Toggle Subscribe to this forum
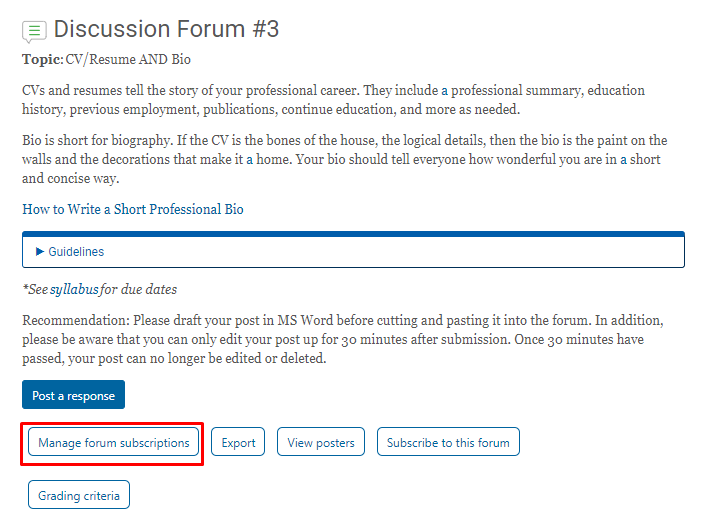 (448, 442)
